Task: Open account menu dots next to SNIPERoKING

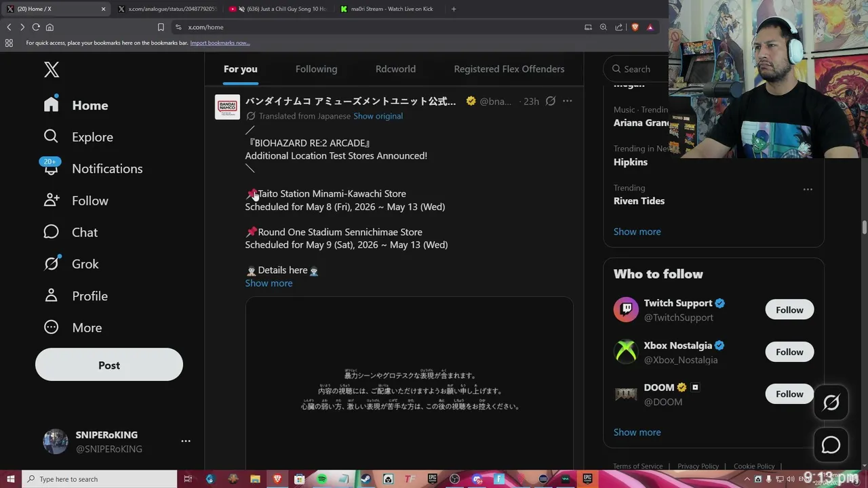Action: pyautogui.click(x=186, y=441)
